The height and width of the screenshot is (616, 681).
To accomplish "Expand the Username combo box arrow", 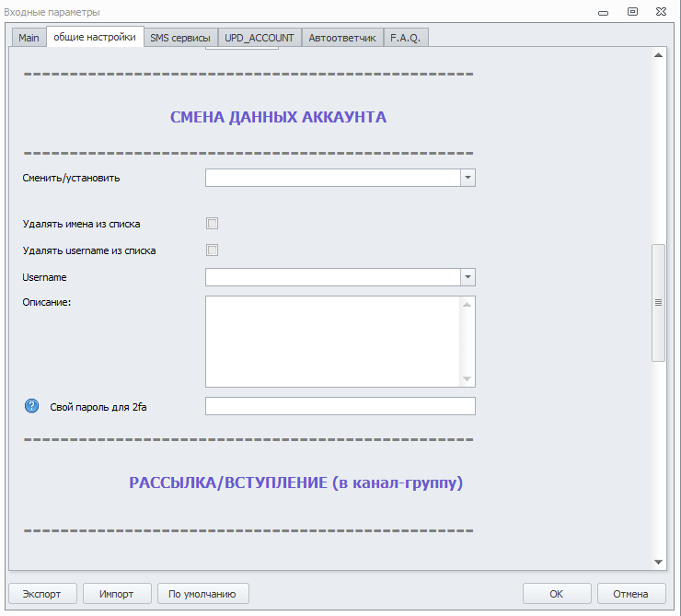I will (x=467, y=277).
